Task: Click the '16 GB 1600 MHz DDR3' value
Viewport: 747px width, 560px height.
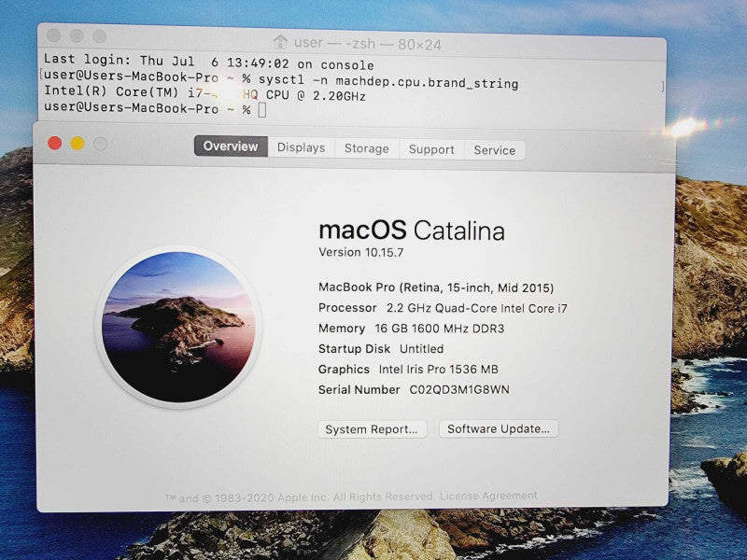Action: 439,329
